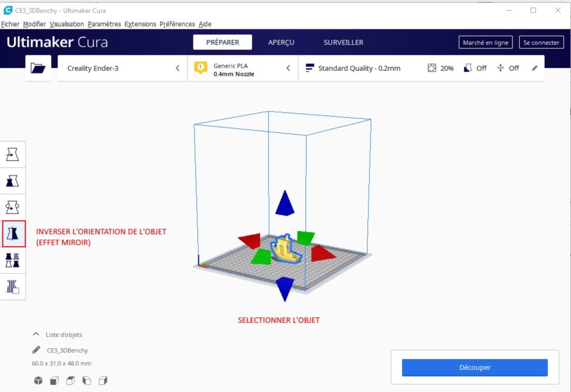Select the Move tool in left toolbar
571x392 pixels.
(x=12, y=155)
